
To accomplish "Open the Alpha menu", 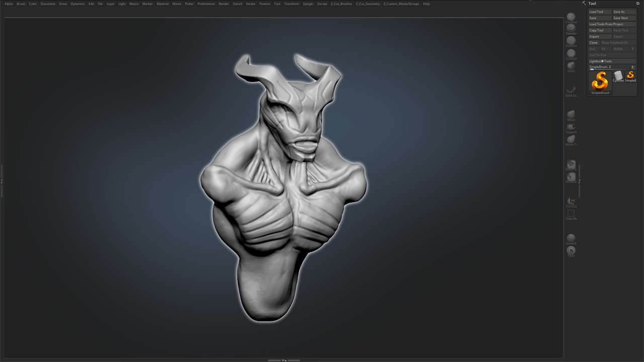I will [x=9, y=4].
